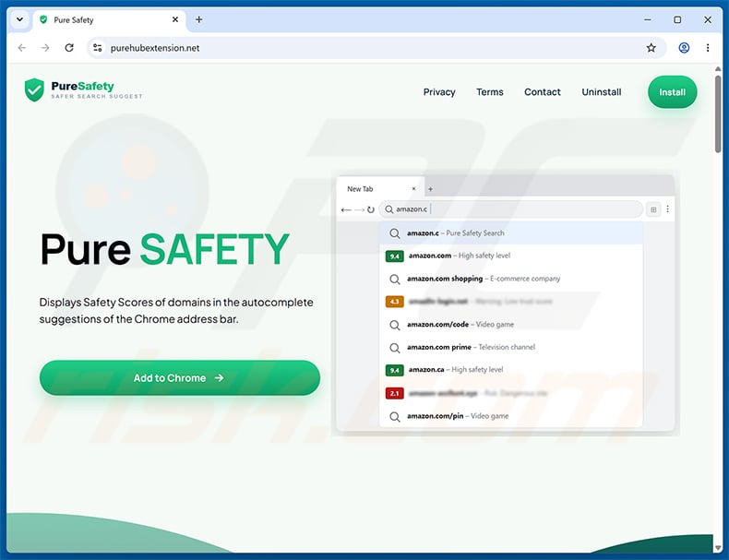The image size is (729, 560).
Task: Click 'amazon.ca – High safety level' suggestion
Action: pos(510,370)
